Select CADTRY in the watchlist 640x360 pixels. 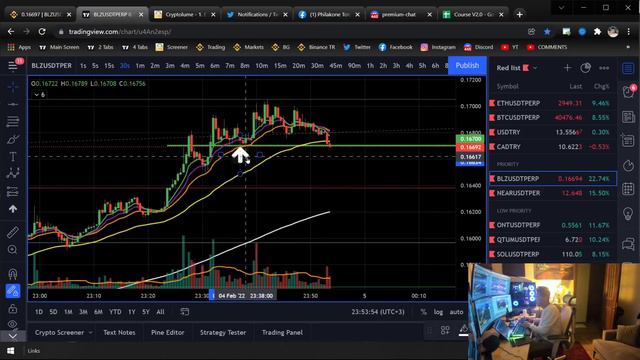[552, 147]
